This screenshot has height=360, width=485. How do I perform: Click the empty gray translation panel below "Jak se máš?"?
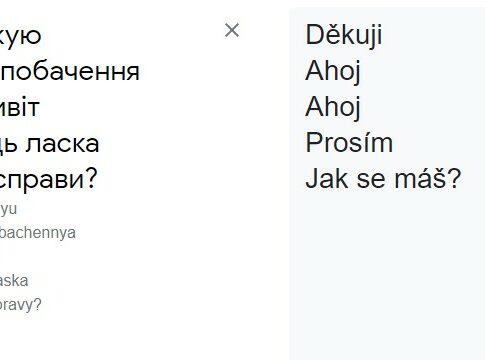click(x=387, y=273)
